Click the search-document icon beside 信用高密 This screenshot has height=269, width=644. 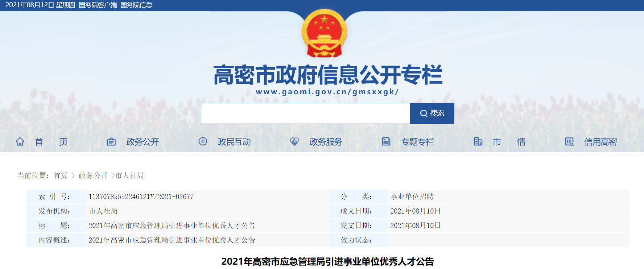coord(569,141)
